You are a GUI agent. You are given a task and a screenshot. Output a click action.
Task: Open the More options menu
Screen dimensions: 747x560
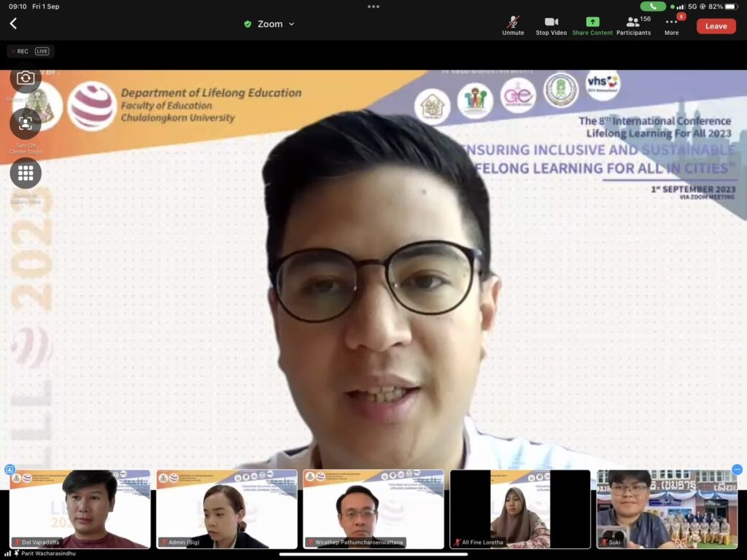point(671,24)
